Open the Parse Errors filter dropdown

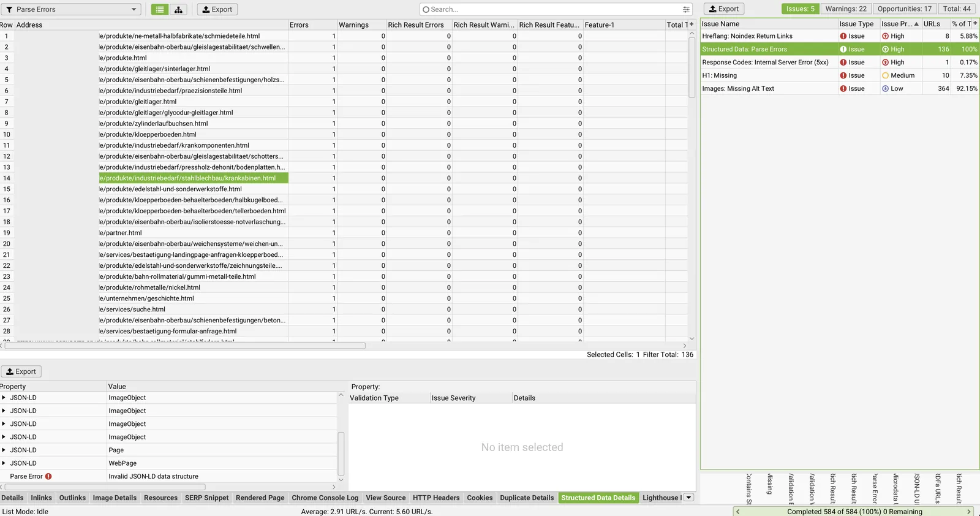(x=72, y=9)
